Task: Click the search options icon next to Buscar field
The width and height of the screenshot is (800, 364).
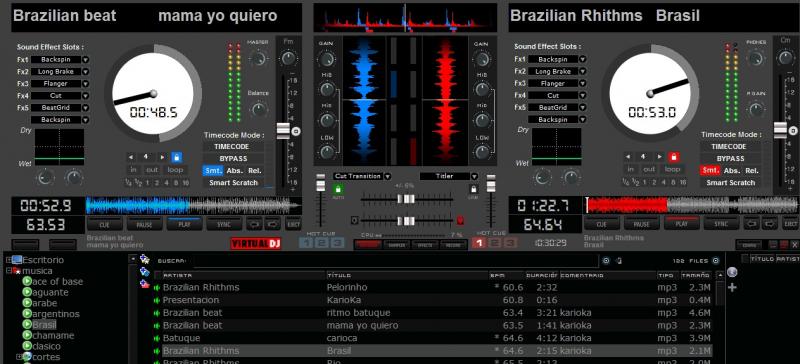Action: [606, 260]
